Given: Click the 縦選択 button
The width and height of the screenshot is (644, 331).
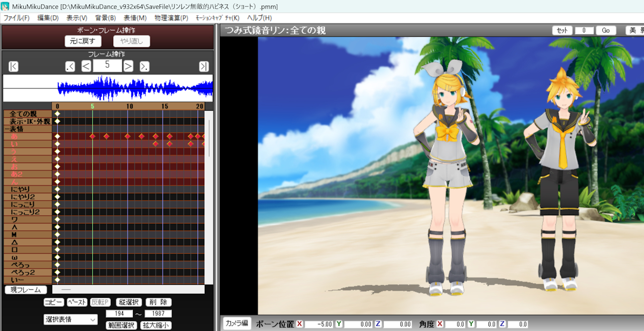Looking at the screenshot, I should tap(129, 302).
